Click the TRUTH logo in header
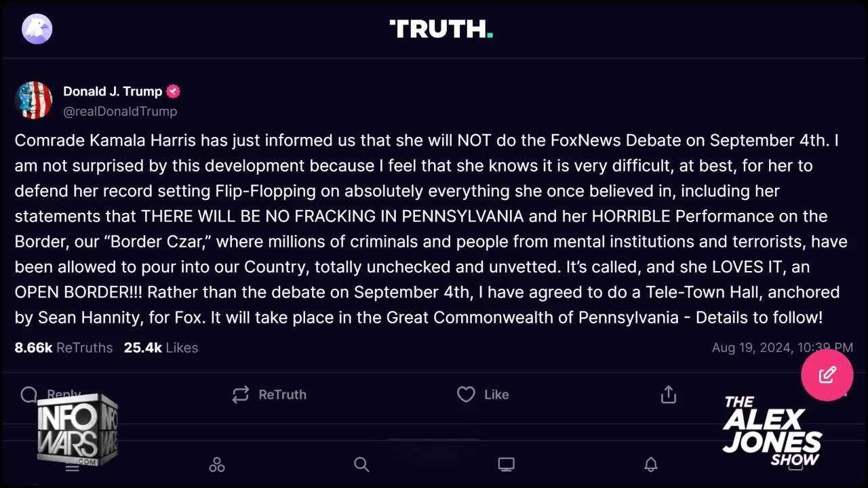This screenshot has width=868, height=488. pos(441,29)
